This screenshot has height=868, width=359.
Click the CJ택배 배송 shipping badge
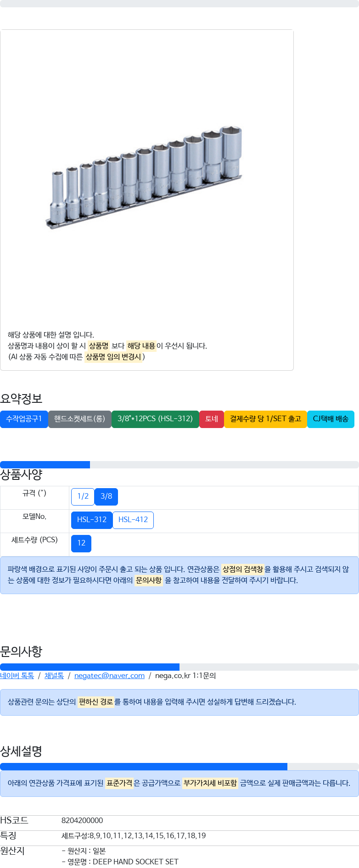(331, 419)
